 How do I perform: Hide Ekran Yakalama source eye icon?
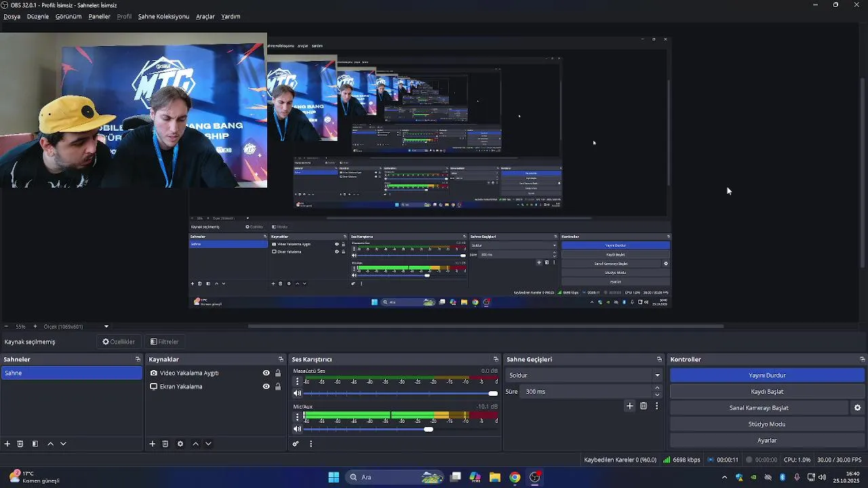click(267, 386)
